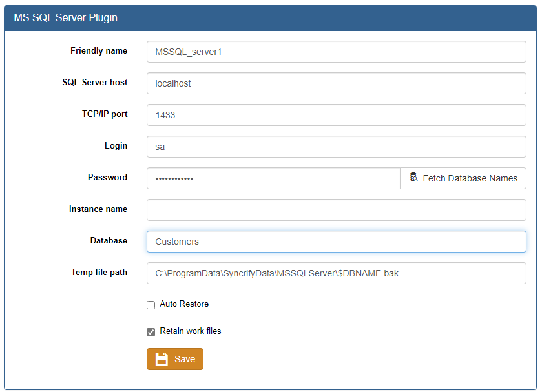Image resolution: width=542 pixels, height=392 pixels.
Task: Click the Password label text
Action: [x=107, y=177]
